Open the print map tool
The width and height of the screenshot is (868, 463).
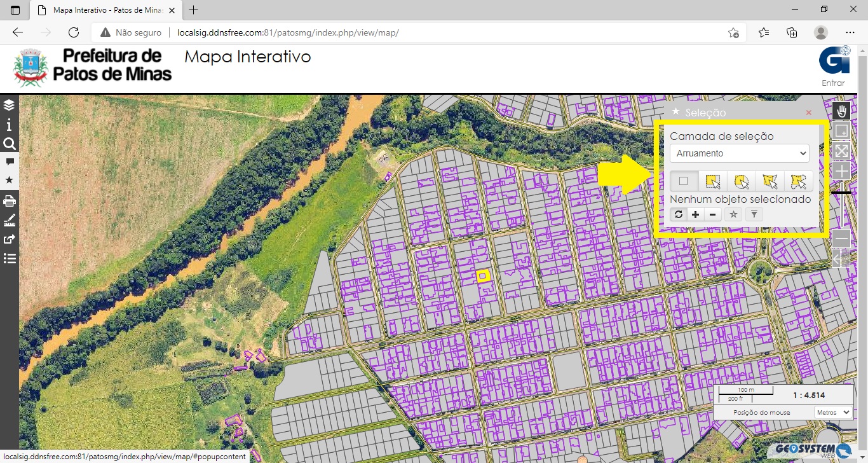pyautogui.click(x=9, y=201)
